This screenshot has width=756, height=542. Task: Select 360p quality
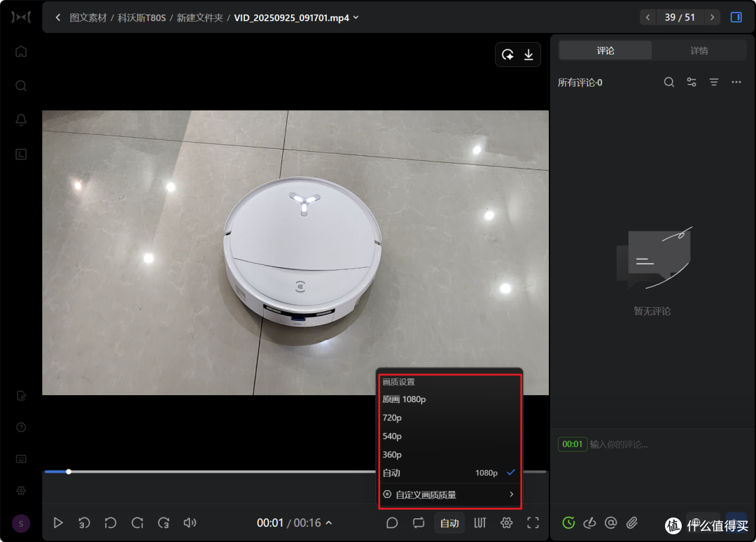[x=449, y=455]
